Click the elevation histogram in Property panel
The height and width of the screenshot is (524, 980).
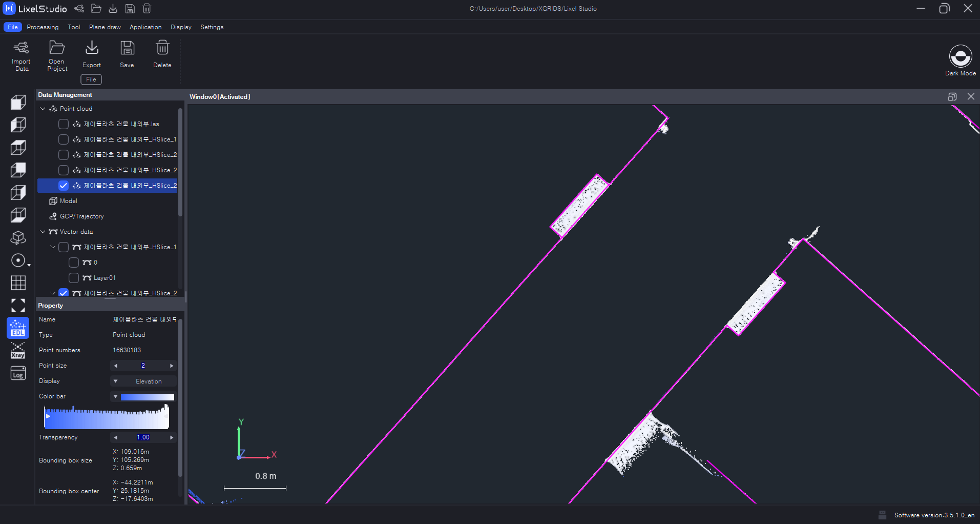click(x=107, y=417)
